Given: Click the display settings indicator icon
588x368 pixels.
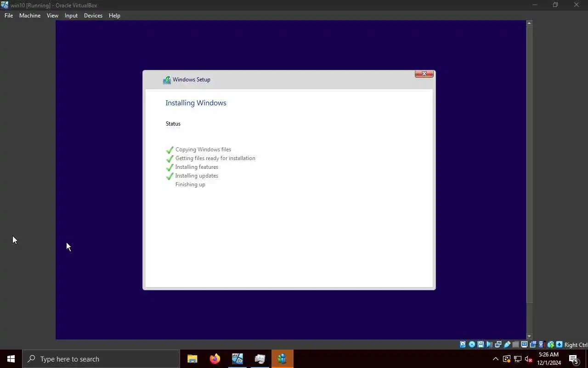Looking at the screenshot, I should coord(524,345).
